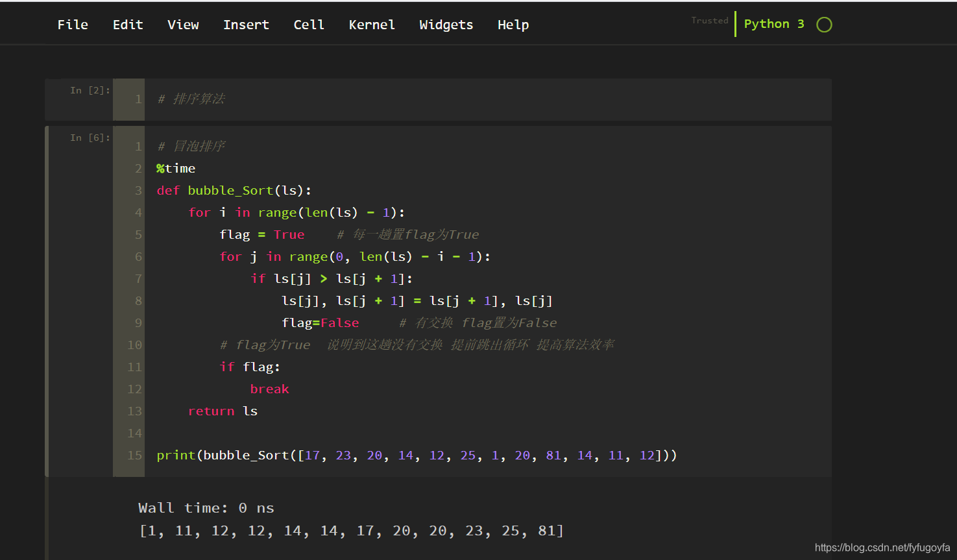Image resolution: width=957 pixels, height=560 pixels.
Task: Click the swap statement 'ls[j], ls[j + 1] = ...'
Action: coord(417,301)
